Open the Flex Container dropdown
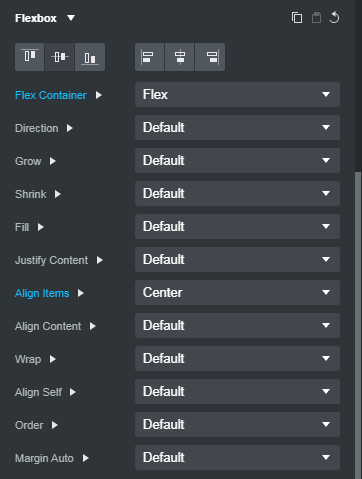 237,95
